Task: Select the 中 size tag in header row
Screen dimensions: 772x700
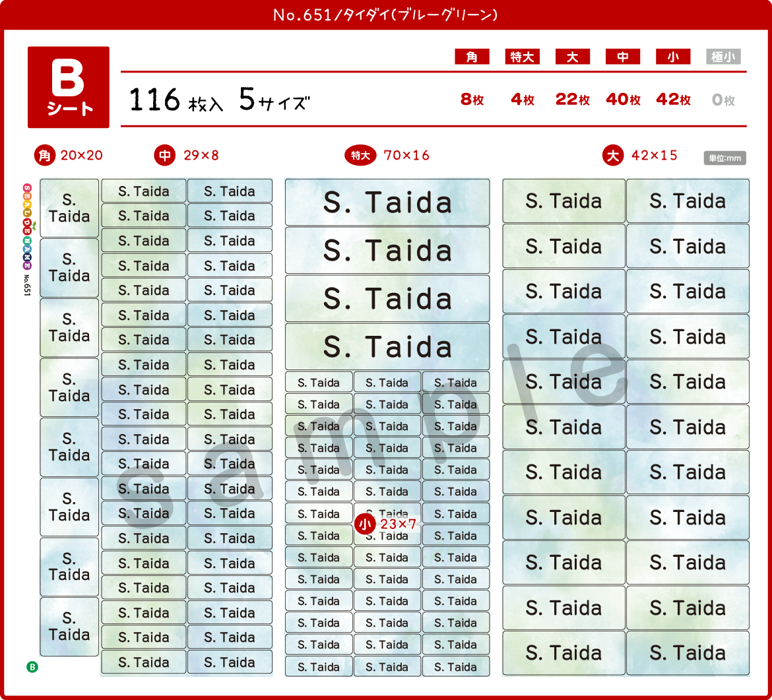Action: click(623, 57)
